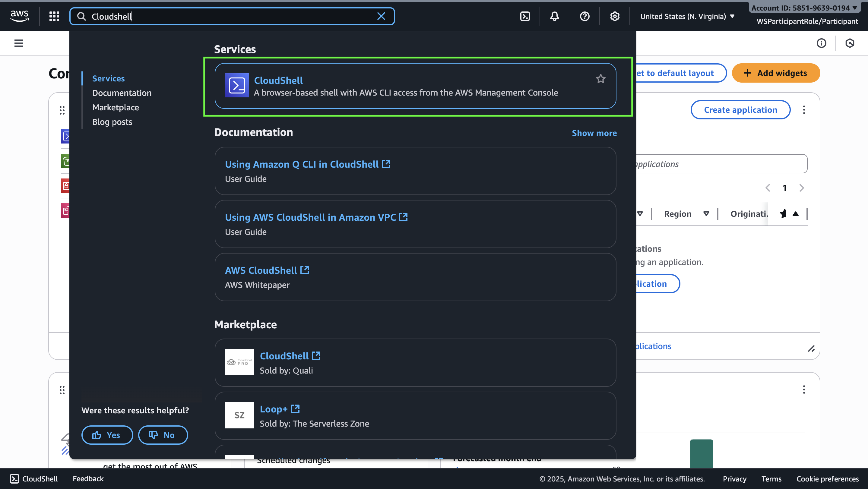868x489 pixels.
Task: Click Show more for Documentation results
Action: [x=594, y=133]
